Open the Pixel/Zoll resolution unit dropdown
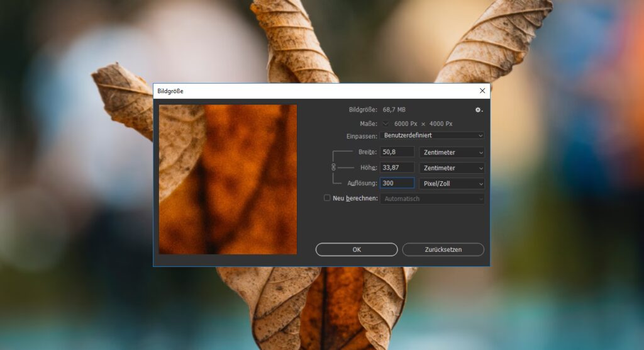644x350 pixels. (x=452, y=183)
